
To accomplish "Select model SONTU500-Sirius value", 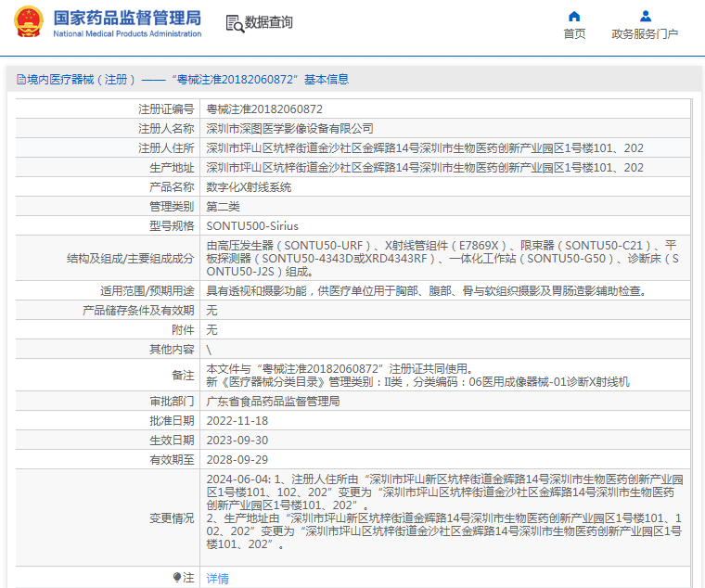I will (x=252, y=225).
